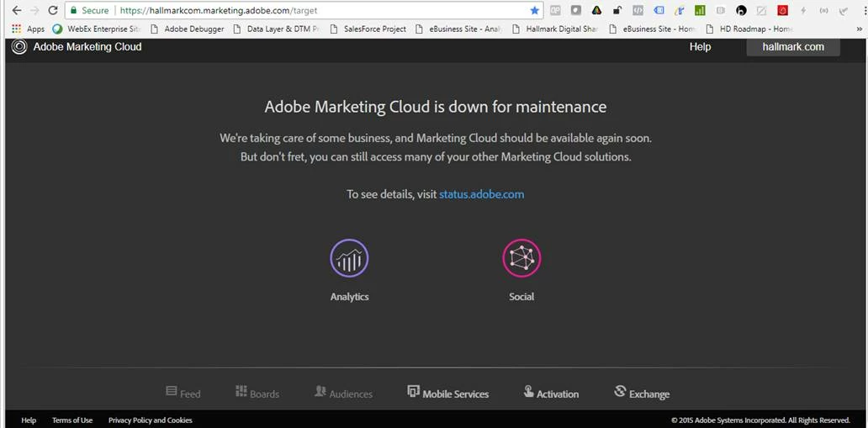Image resolution: width=868 pixels, height=428 pixels.
Task: Click the Adobe Marketing Cloud logo icon
Action: pos(19,47)
